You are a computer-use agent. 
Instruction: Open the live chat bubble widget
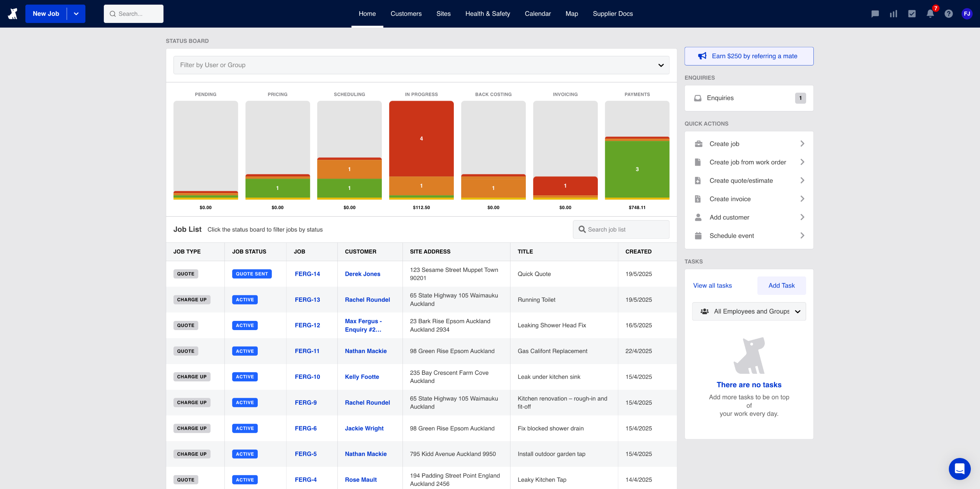[x=959, y=469]
